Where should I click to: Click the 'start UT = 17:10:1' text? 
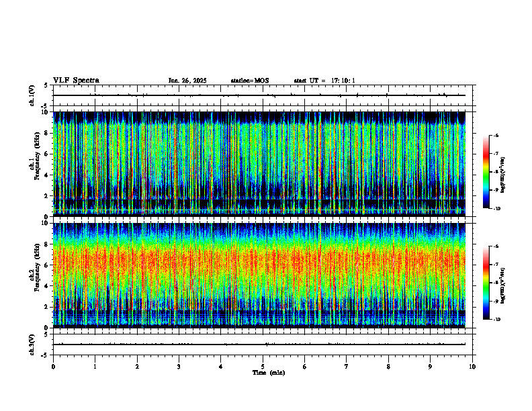pos(324,81)
